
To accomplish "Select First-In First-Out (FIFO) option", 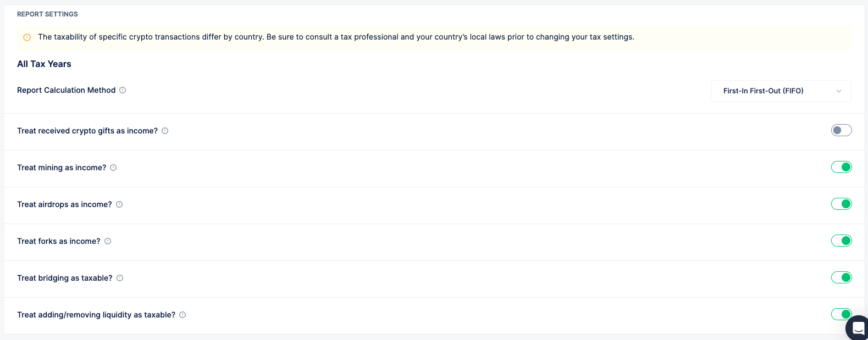I will pos(763,91).
